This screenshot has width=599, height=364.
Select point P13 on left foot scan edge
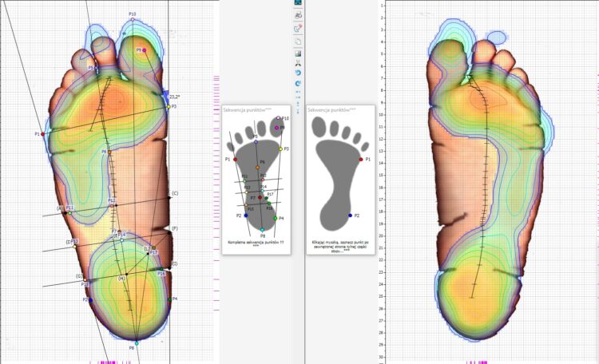coord(74,247)
